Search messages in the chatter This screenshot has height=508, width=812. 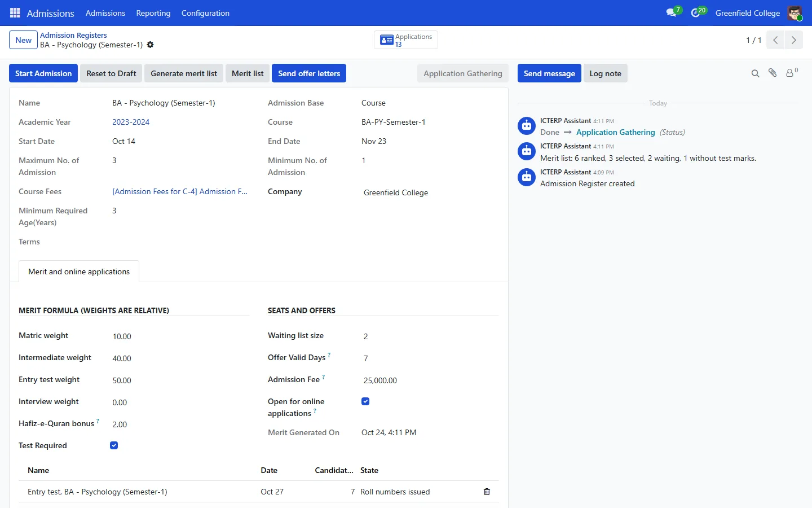pos(755,73)
